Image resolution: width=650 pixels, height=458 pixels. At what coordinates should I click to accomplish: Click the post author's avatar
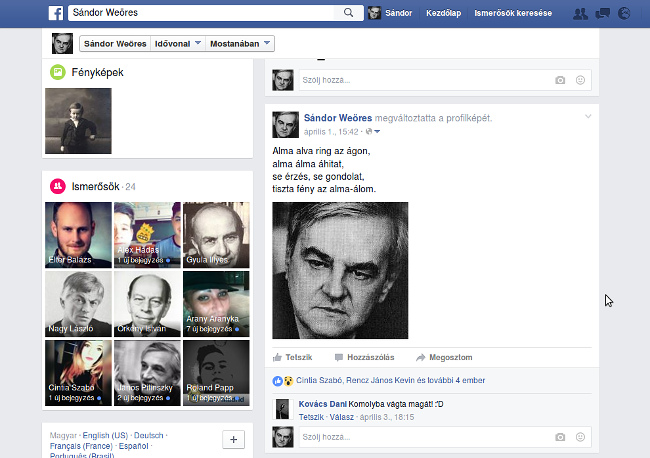pyautogui.click(x=285, y=124)
